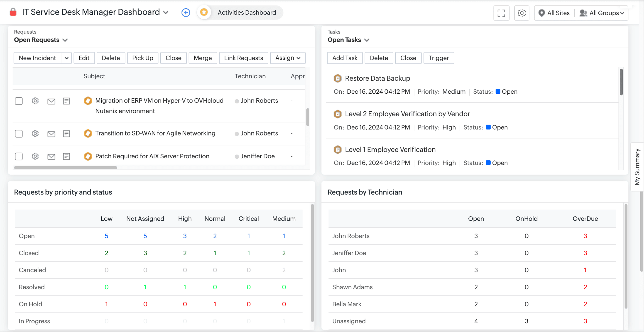Check the Transition to SD-WAN request row
The height and width of the screenshot is (332, 644).
19,133
